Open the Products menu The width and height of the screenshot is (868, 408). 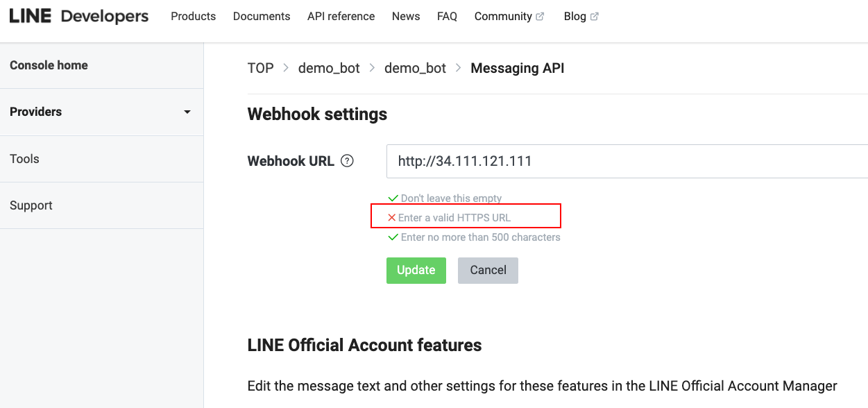click(194, 16)
